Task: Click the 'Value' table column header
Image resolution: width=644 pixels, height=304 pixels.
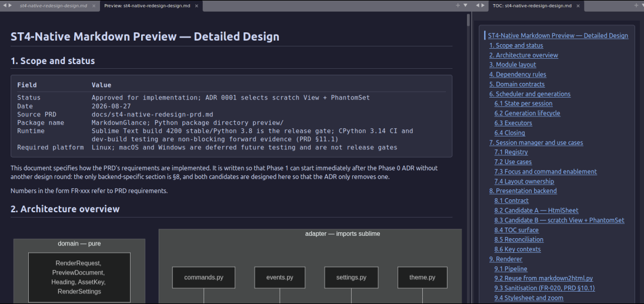Action: coord(101,85)
